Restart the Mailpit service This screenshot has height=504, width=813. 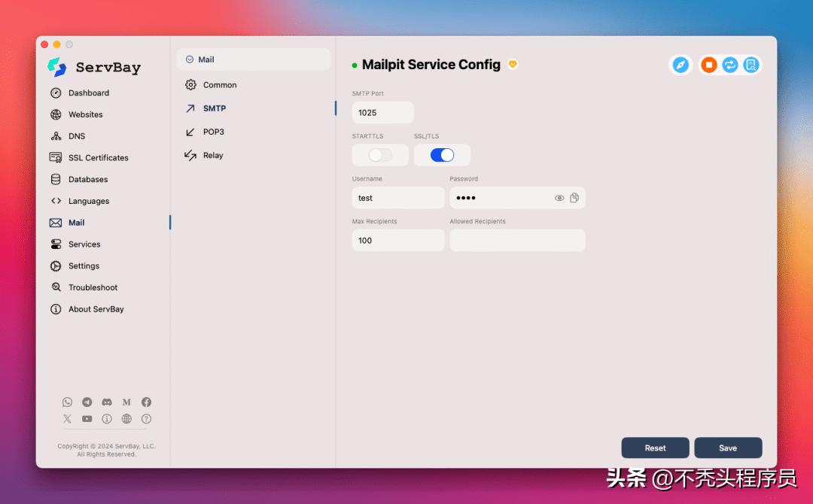(729, 65)
